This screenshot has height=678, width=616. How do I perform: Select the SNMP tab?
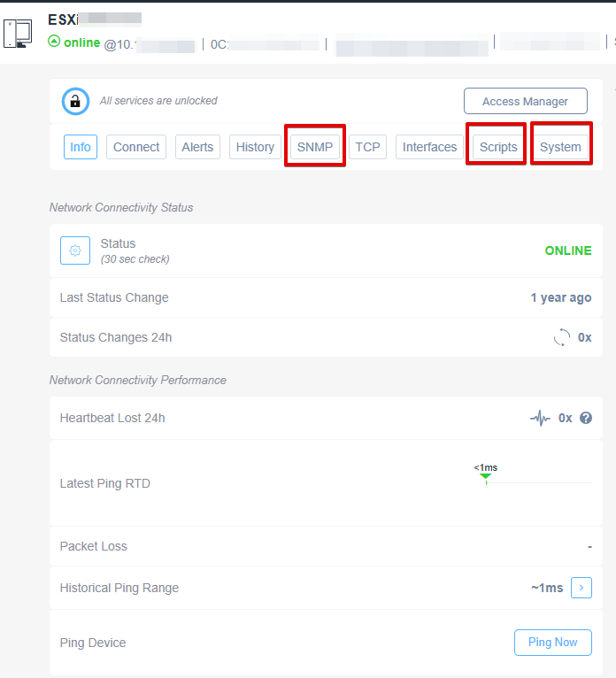315,147
